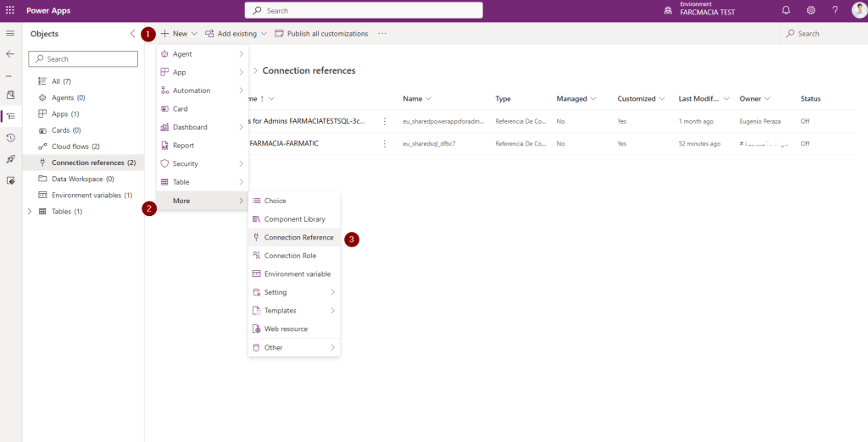The image size is (868, 442).
Task: Open row options for FARMACIA-FARMATIC
Action: [385, 144]
